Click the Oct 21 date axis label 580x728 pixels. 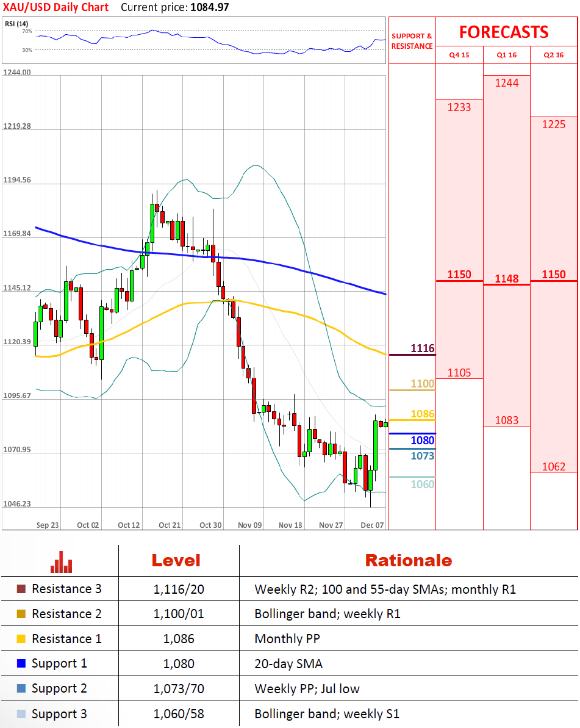coord(170,525)
